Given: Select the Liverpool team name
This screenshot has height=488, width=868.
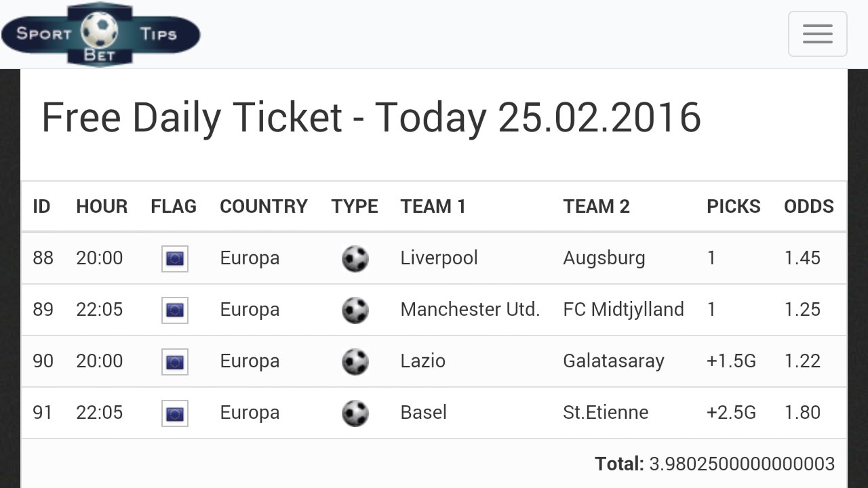Looking at the screenshot, I should click(x=439, y=258).
